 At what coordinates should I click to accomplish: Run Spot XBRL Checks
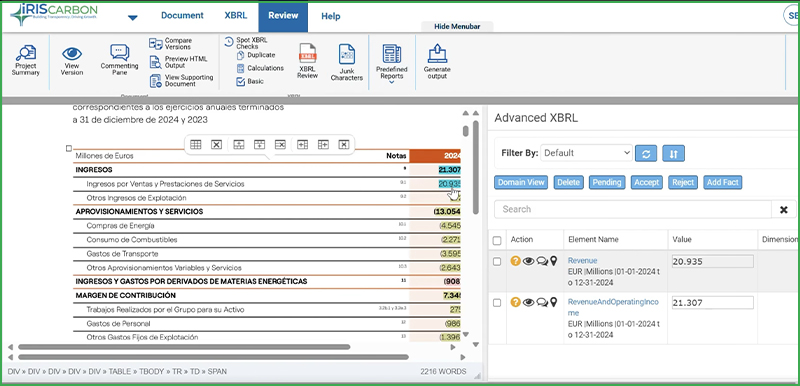[246, 43]
